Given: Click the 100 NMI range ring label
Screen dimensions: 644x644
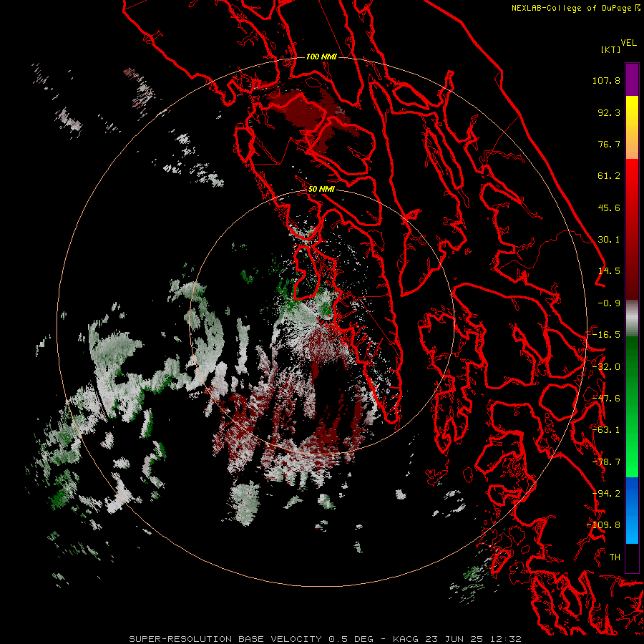Looking at the screenshot, I should 321,57.
